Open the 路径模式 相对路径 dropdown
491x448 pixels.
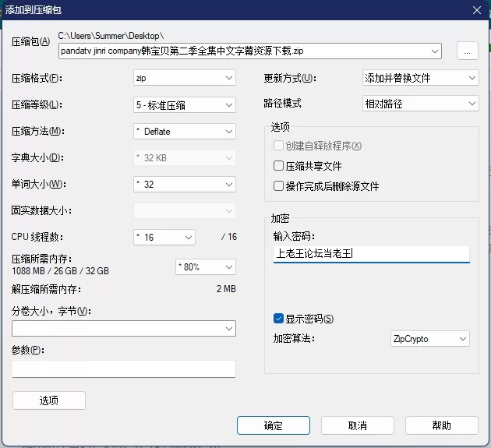[421, 104]
